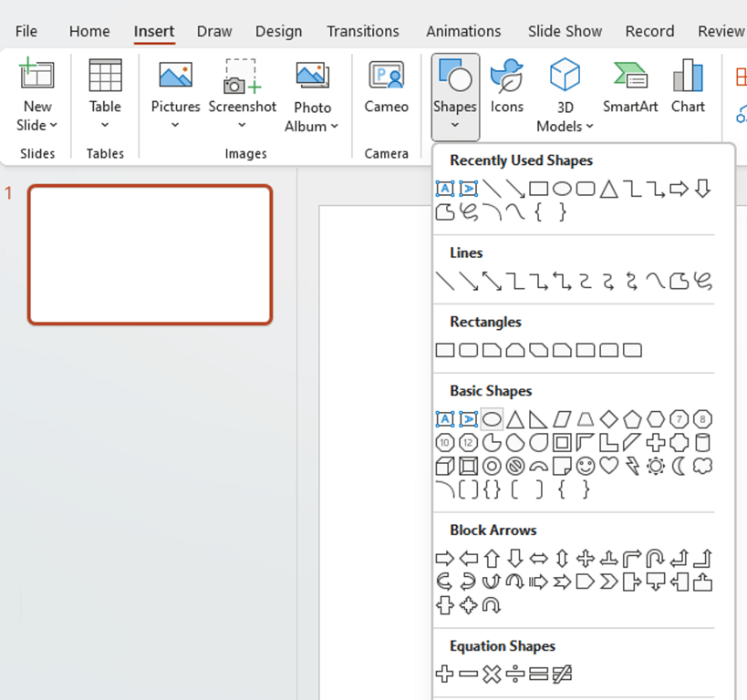The height and width of the screenshot is (700, 747).
Task: Select the Plus Sign equation shape
Action: click(445, 674)
